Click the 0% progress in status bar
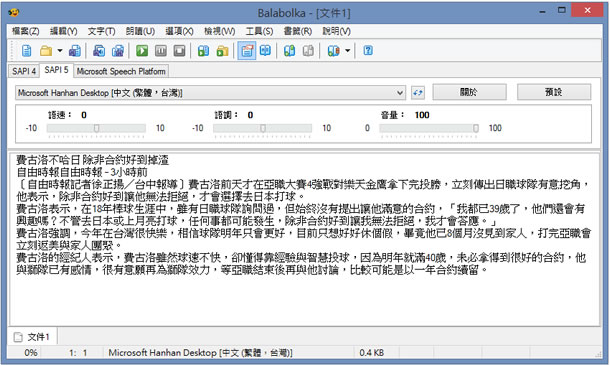The width and height of the screenshot is (610, 365). point(31,353)
